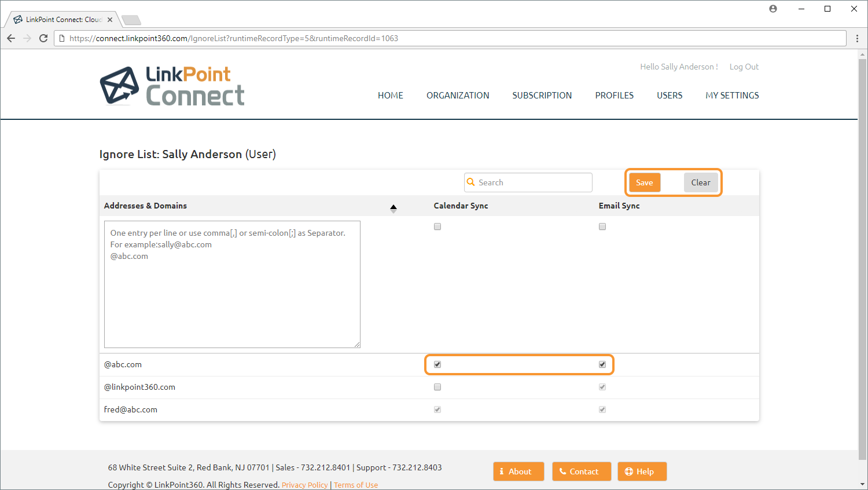868x490 pixels.
Task: Click the addresses and domains text area
Action: pyautogui.click(x=232, y=284)
